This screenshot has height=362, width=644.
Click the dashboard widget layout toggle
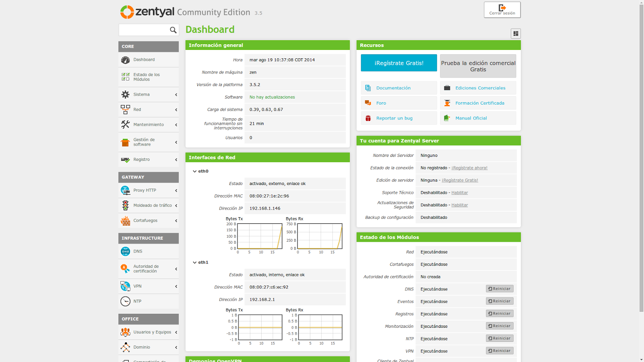click(516, 33)
